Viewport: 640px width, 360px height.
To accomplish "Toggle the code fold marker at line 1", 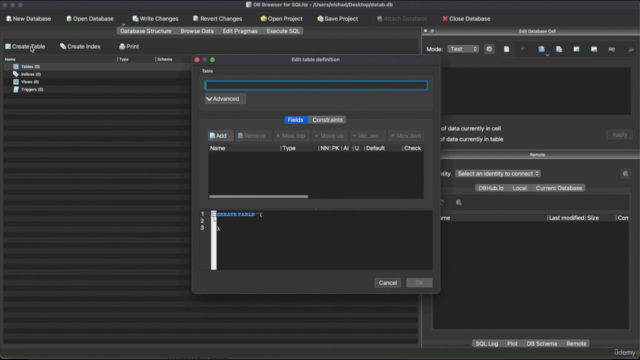I will [x=213, y=214].
